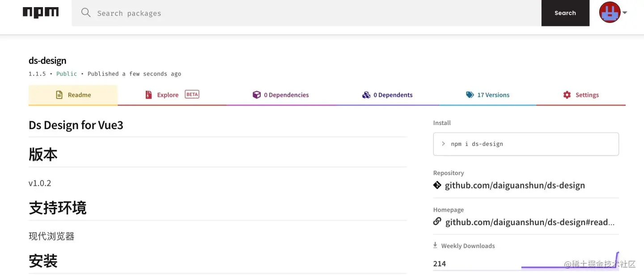Image resolution: width=644 pixels, height=277 pixels.
Task: Click the Dependents cubes icon
Action: (x=366, y=95)
